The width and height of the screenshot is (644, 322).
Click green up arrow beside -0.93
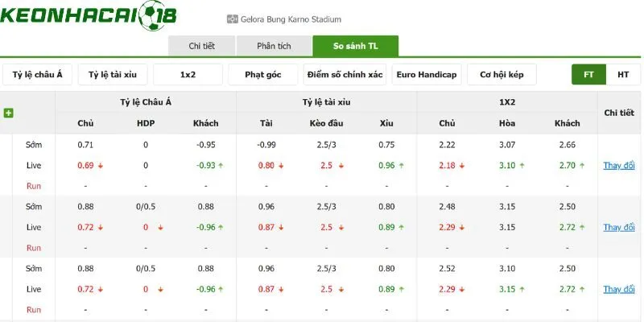click(x=221, y=166)
